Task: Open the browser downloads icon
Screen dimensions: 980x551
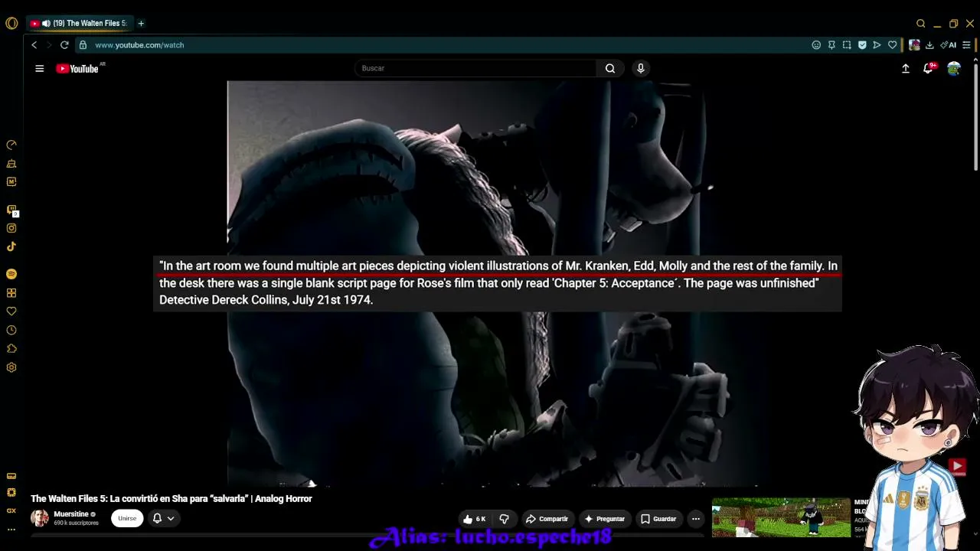Action: point(929,45)
